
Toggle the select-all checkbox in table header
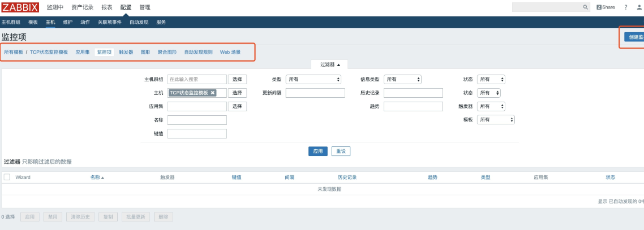pos(7,177)
